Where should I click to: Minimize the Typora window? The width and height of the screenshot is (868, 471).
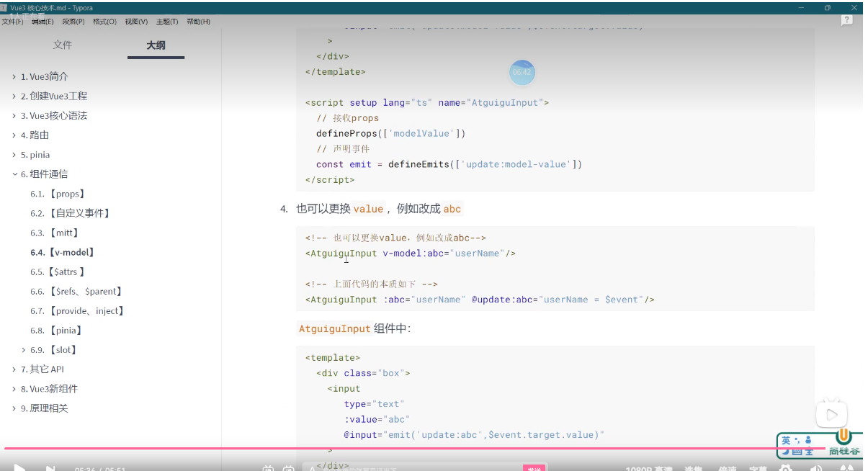pyautogui.click(x=800, y=7)
